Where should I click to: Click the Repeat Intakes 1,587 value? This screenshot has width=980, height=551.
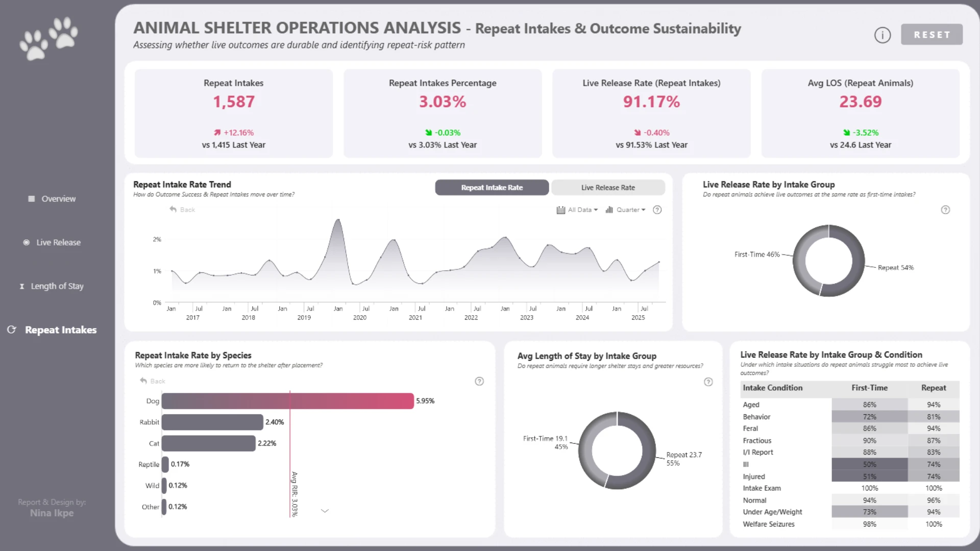234,102
